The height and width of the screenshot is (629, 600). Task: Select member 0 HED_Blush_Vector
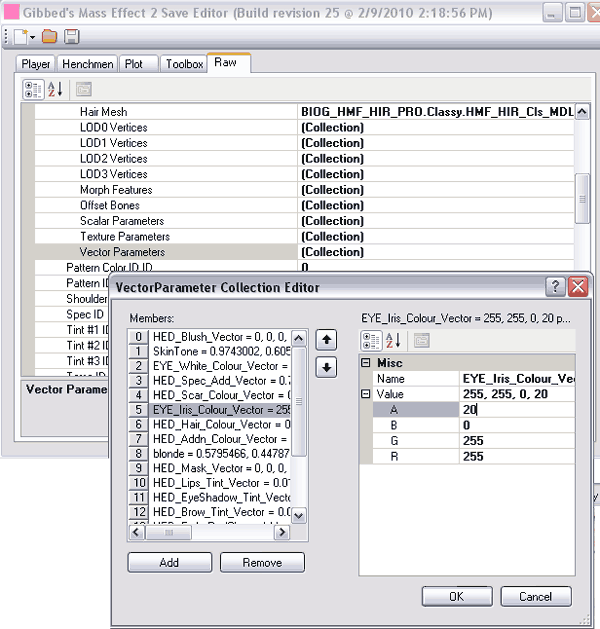point(209,337)
